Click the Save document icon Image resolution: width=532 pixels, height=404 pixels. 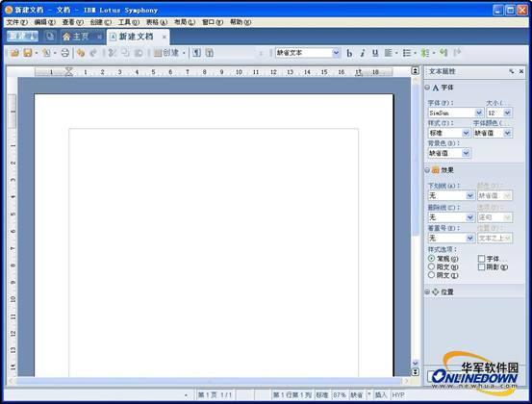point(28,53)
